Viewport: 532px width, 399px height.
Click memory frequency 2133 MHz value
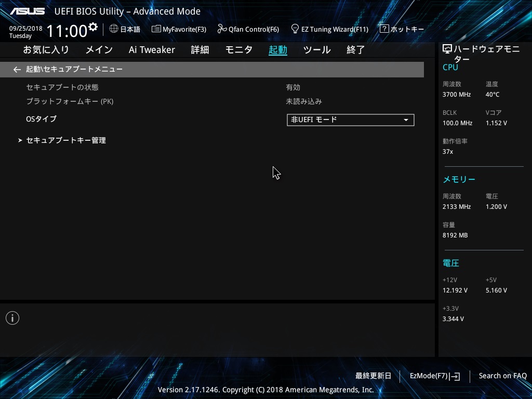coord(457,207)
